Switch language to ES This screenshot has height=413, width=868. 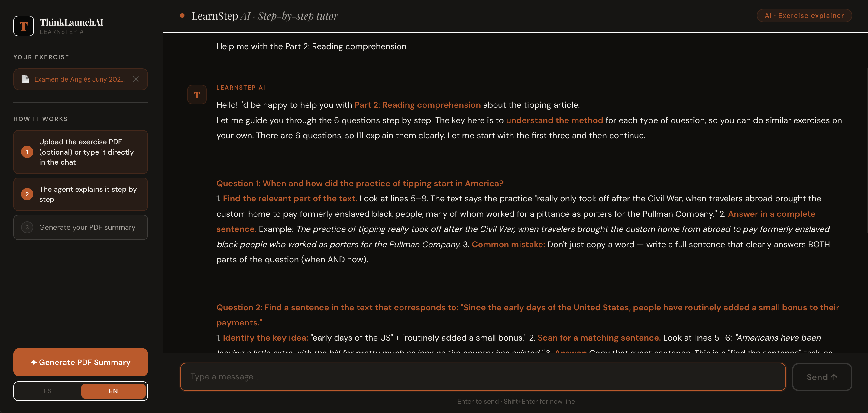(47, 391)
